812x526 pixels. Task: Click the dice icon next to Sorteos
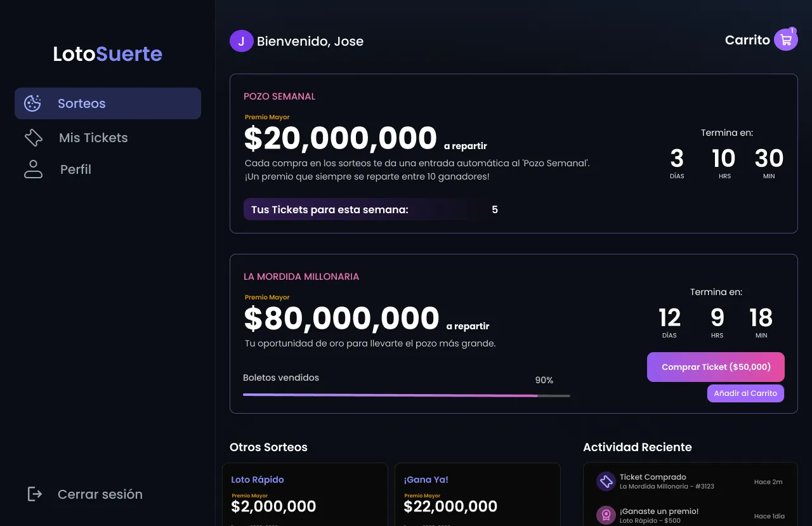pyautogui.click(x=32, y=103)
